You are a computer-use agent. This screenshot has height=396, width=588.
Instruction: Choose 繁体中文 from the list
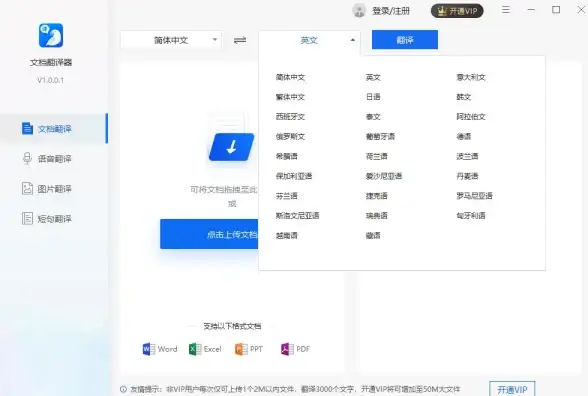(x=290, y=97)
